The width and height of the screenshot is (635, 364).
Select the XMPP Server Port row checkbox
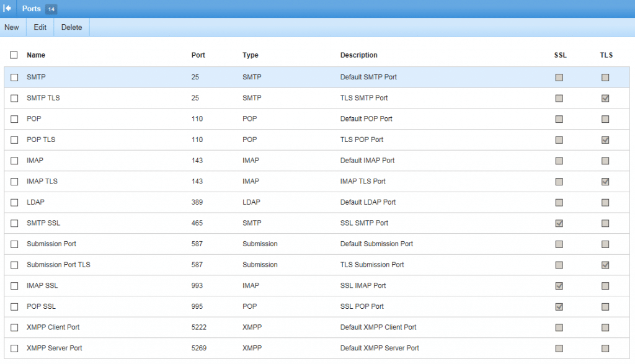click(x=14, y=348)
